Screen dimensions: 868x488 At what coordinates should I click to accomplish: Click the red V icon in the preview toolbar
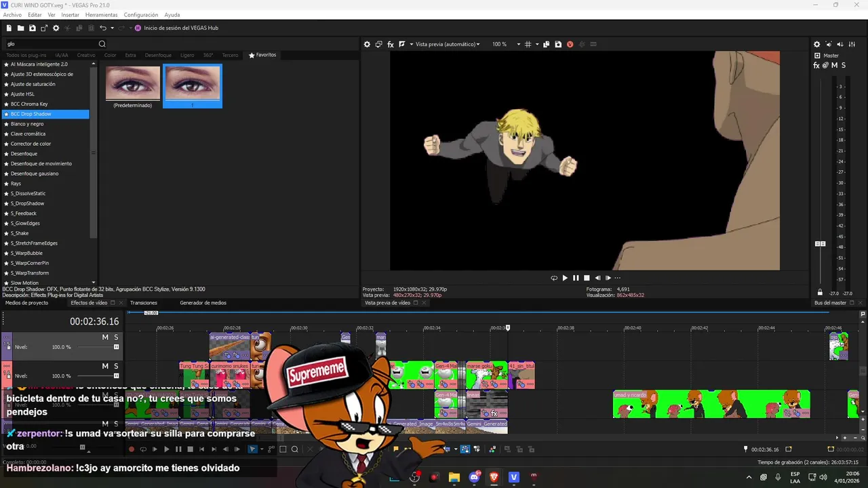point(570,44)
